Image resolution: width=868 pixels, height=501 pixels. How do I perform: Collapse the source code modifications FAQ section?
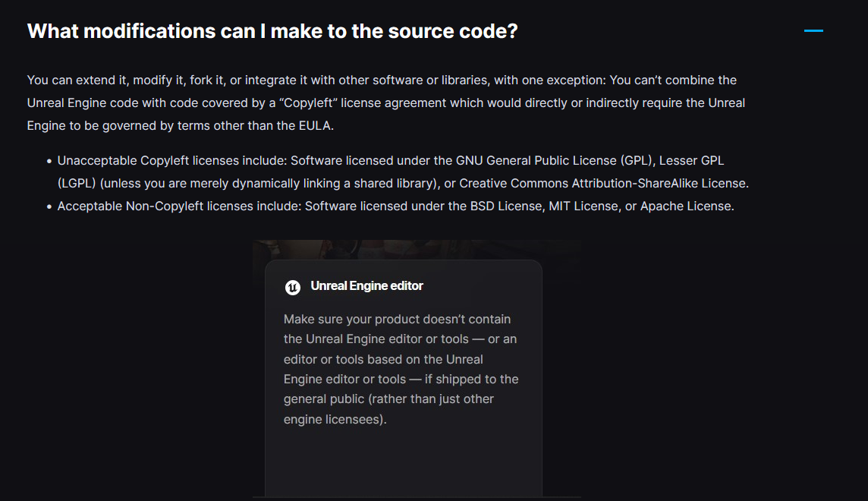click(x=813, y=31)
